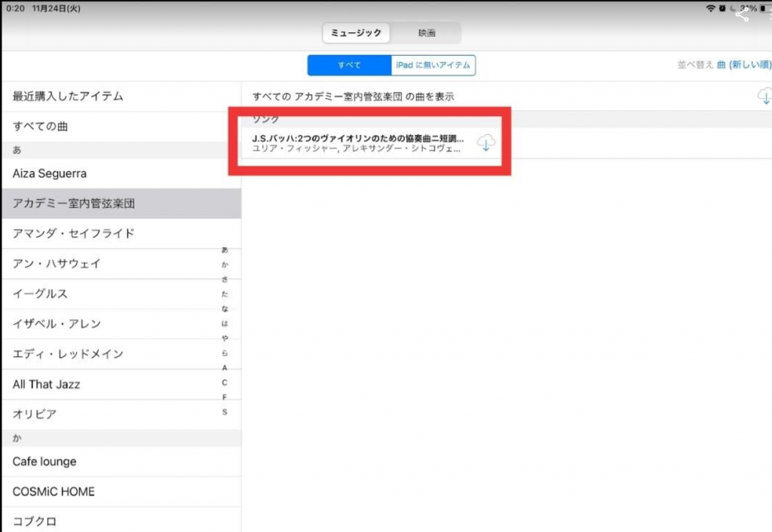772x532 pixels.
Task: Select artist イザベル・アレン
Action: click(121, 324)
